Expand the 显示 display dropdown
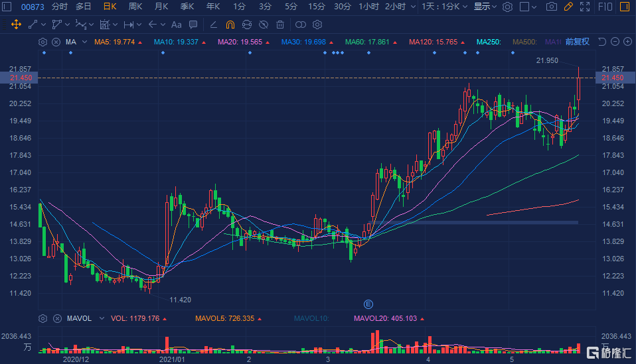The height and width of the screenshot is (364, 636). [485, 7]
